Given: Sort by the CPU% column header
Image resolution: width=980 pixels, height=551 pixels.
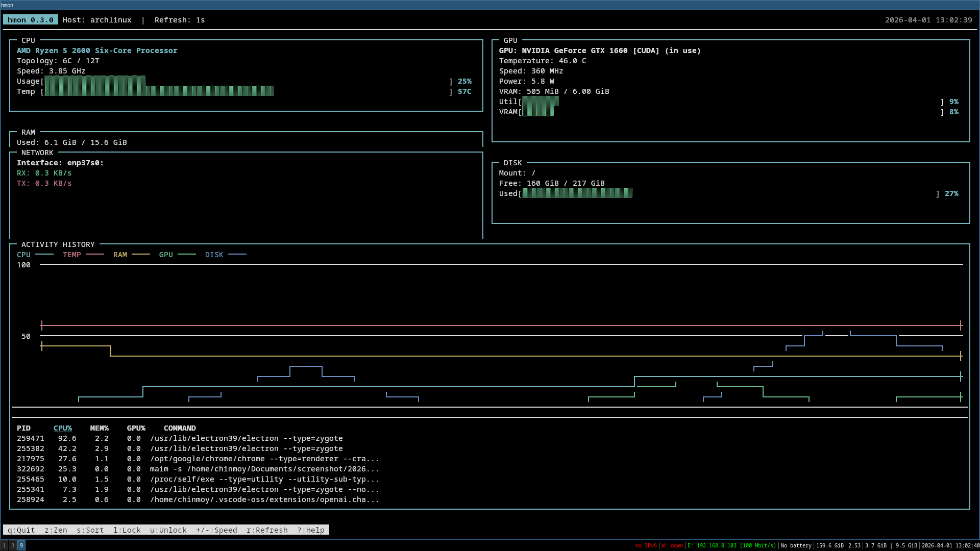Looking at the screenshot, I should coord(63,428).
